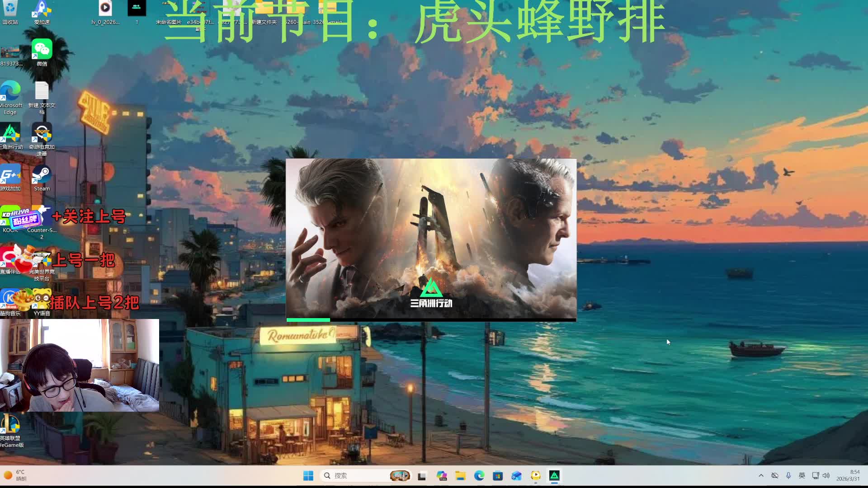This screenshot has width=868, height=488.
Task: Expand hidden system tray icons chevron
Action: (761, 475)
